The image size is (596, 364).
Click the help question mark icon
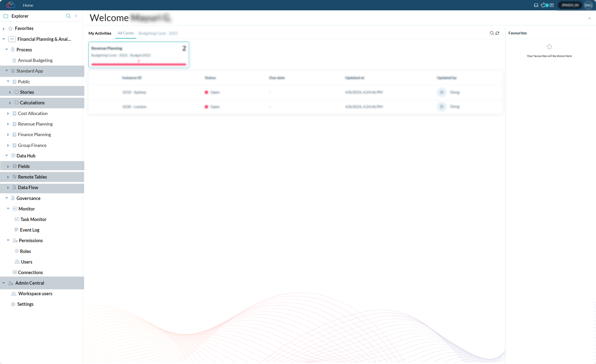pyautogui.click(x=552, y=5)
